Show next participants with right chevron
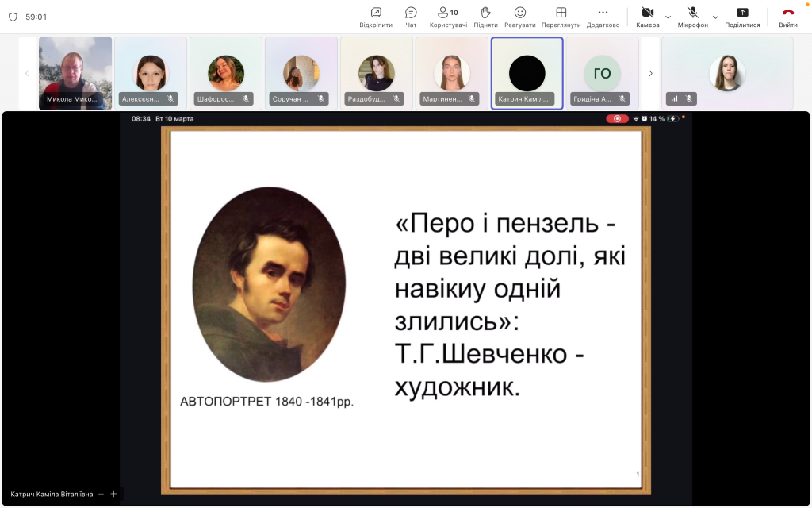 (x=650, y=73)
